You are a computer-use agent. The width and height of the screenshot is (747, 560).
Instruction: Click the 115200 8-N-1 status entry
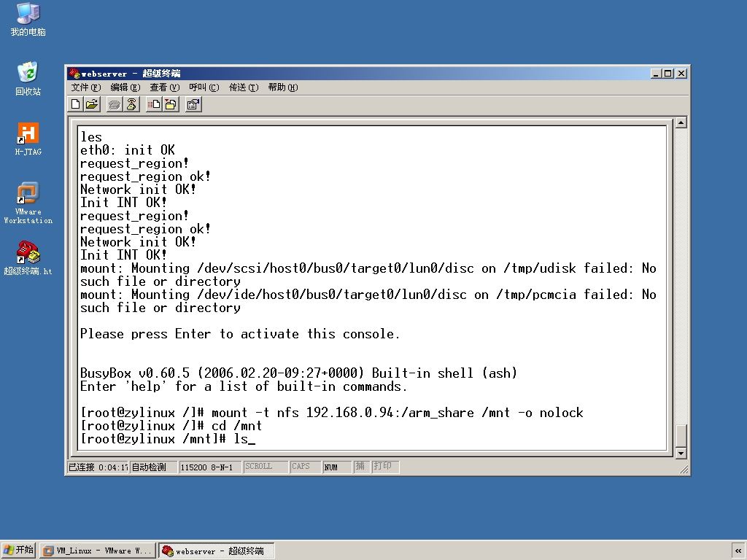[x=210, y=467]
